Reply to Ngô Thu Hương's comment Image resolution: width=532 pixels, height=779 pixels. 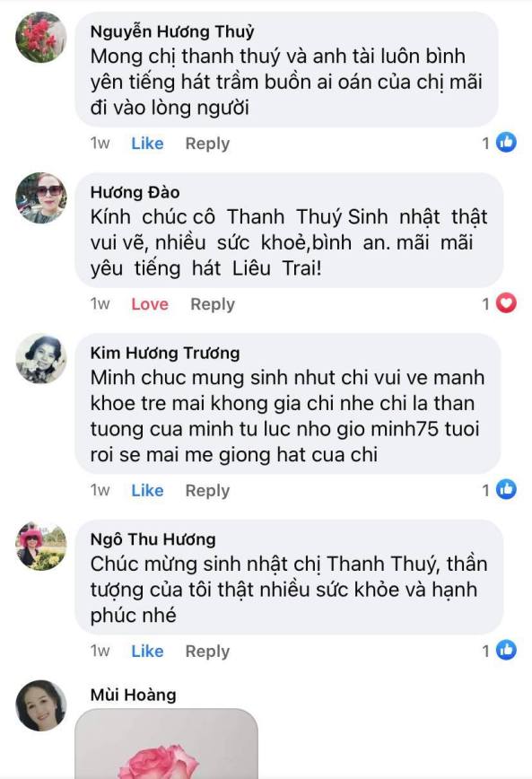point(207,652)
